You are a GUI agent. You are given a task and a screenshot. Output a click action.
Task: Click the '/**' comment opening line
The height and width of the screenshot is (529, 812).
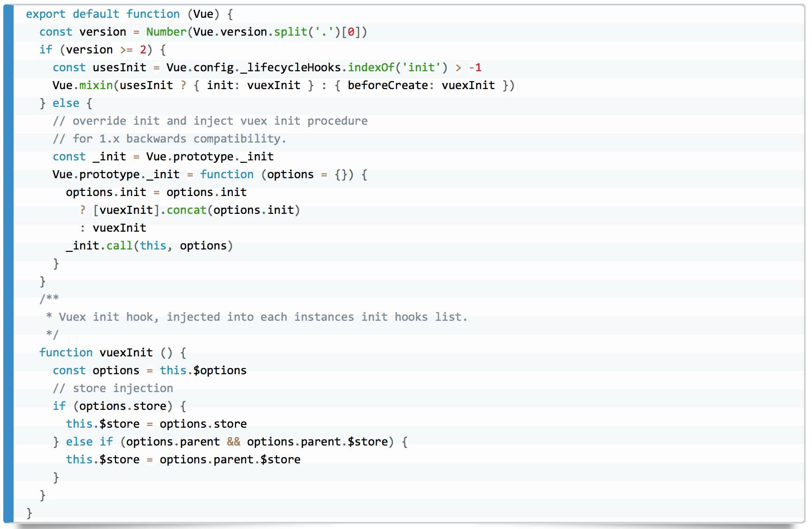tap(49, 299)
